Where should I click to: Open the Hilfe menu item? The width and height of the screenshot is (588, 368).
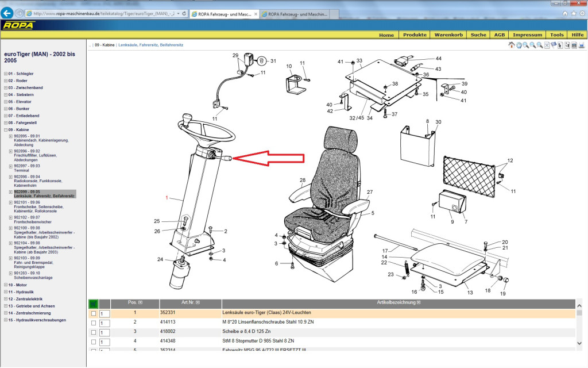578,35
